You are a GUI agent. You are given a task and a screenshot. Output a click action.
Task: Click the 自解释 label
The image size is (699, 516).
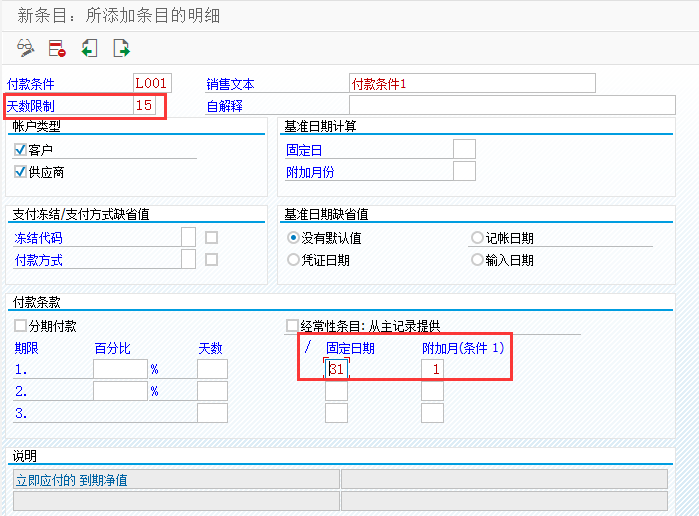(224, 106)
